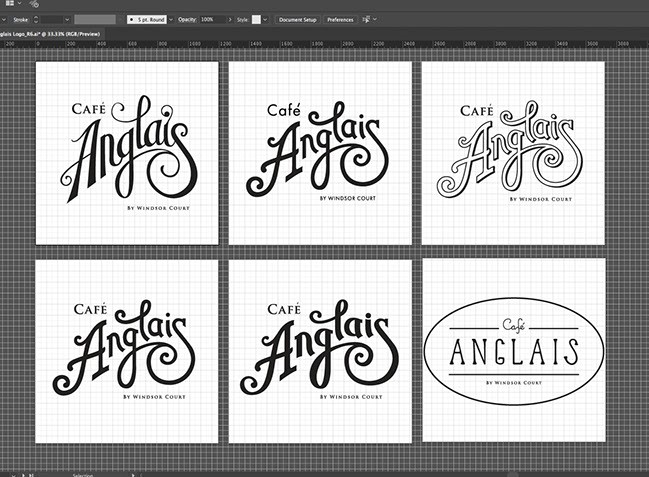Select top-left thin script Anglais logo artboard
649x477 pixels.
(127, 153)
